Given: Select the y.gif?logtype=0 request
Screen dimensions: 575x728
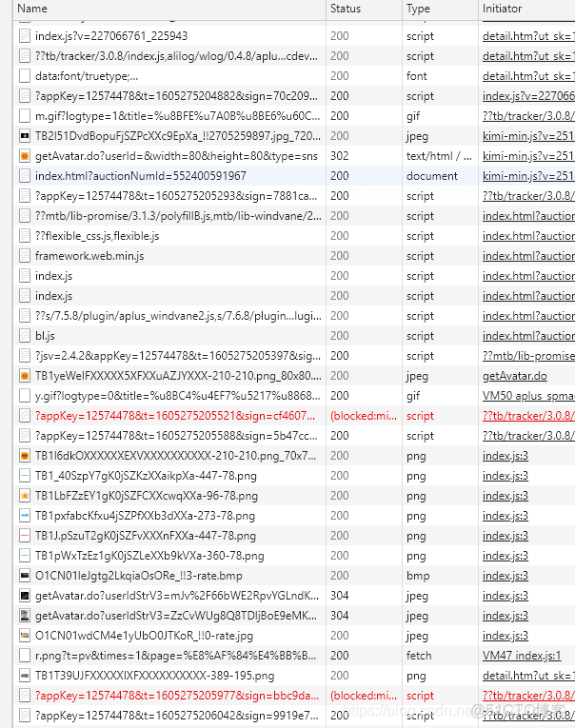Looking at the screenshot, I should click(x=177, y=396).
